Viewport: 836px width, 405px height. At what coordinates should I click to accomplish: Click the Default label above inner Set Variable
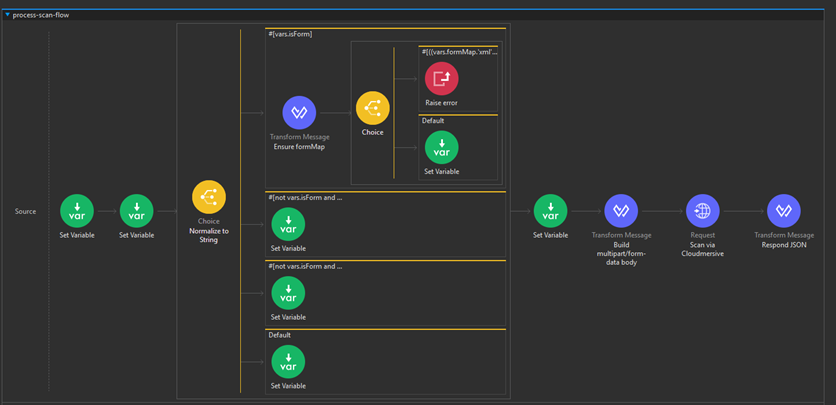[433, 120]
